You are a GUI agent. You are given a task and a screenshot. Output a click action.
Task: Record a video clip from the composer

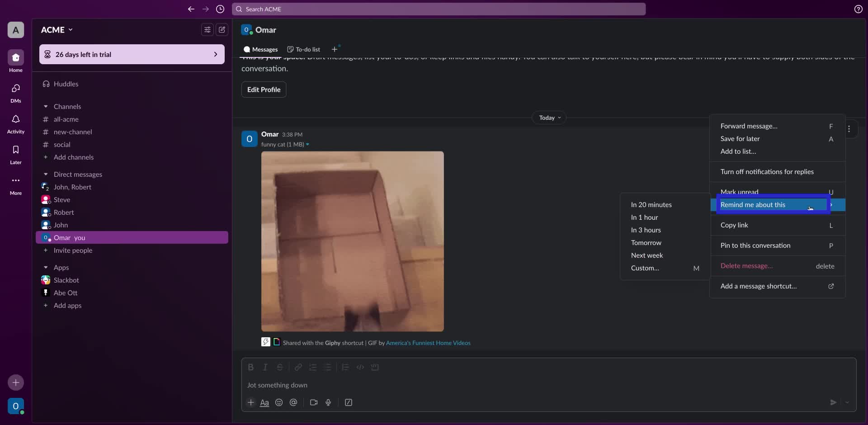tap(314, 402)
